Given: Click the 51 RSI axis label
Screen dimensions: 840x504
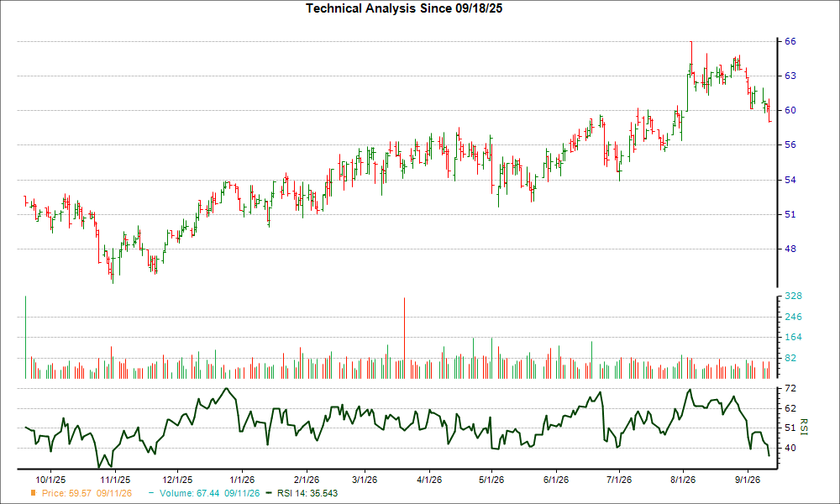Looking at the screenshot, I should 790,428.
